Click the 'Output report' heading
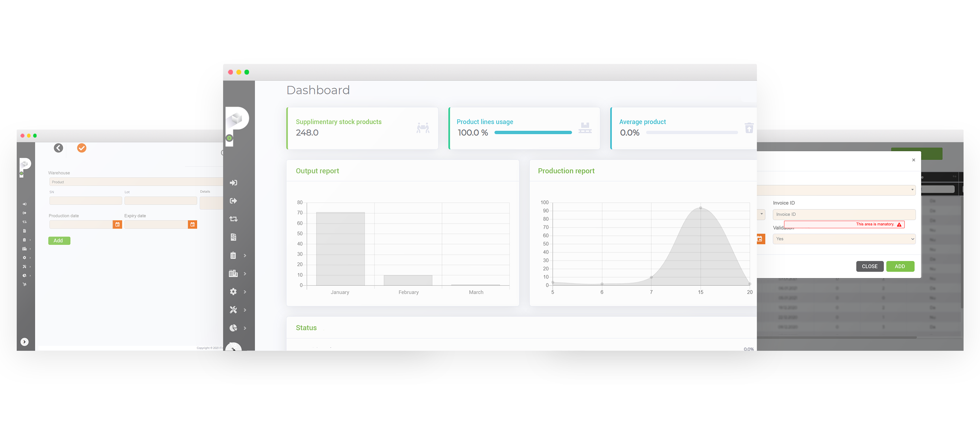The image size is (980, 432). coord(317,171)
